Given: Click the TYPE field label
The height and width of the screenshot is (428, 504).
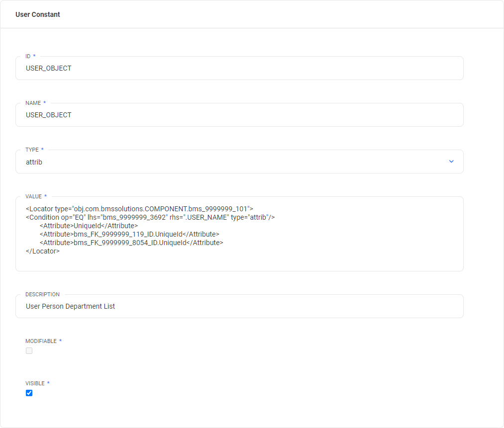Looking at the screenshot, I should click(x=32, y=150).
